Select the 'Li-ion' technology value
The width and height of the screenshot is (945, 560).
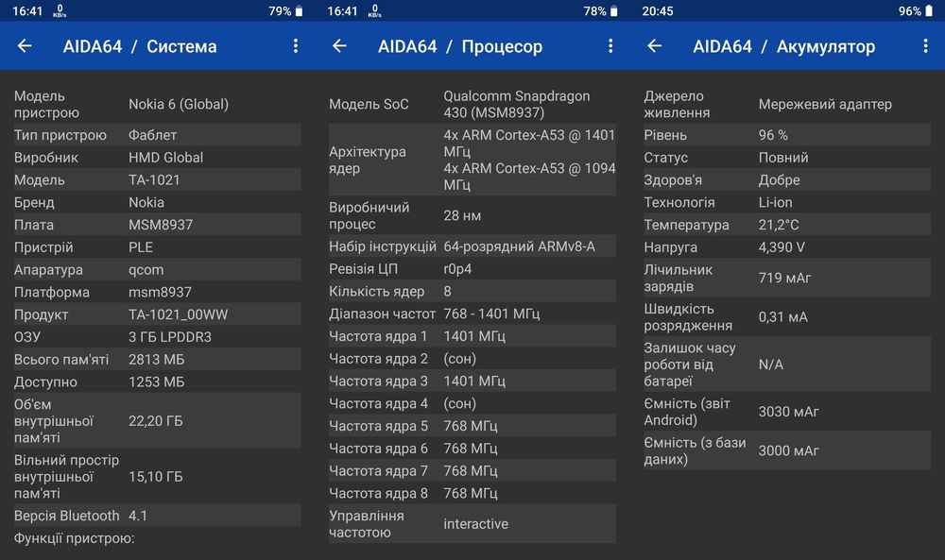tap(776, 202)
